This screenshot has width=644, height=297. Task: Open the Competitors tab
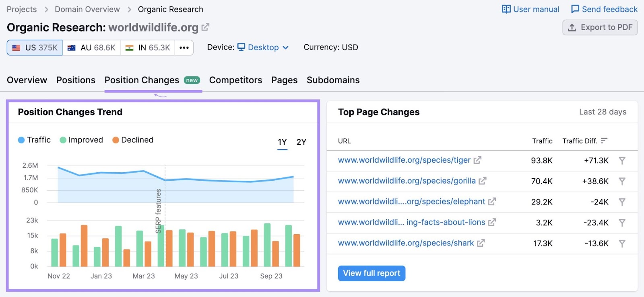(x=235, y=80)
